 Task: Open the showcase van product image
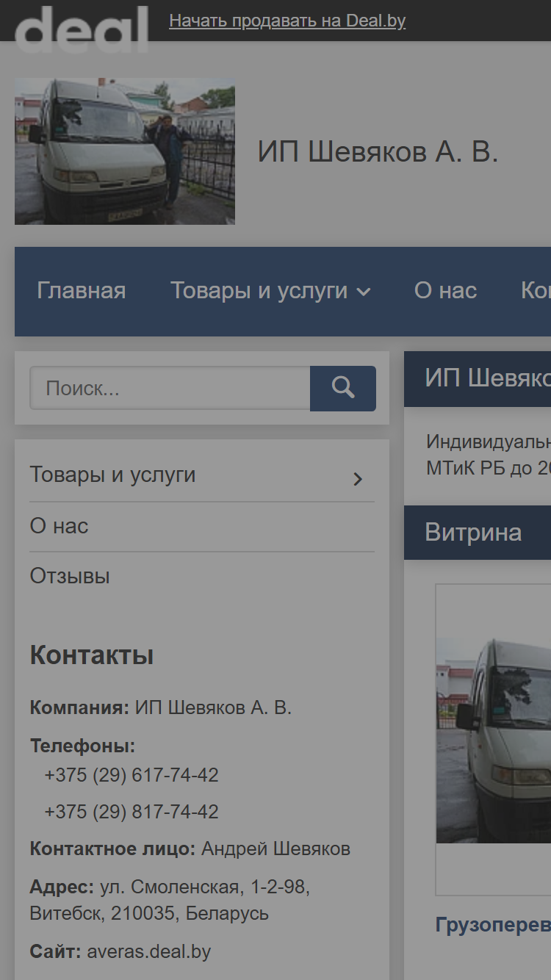pos(494,740)
